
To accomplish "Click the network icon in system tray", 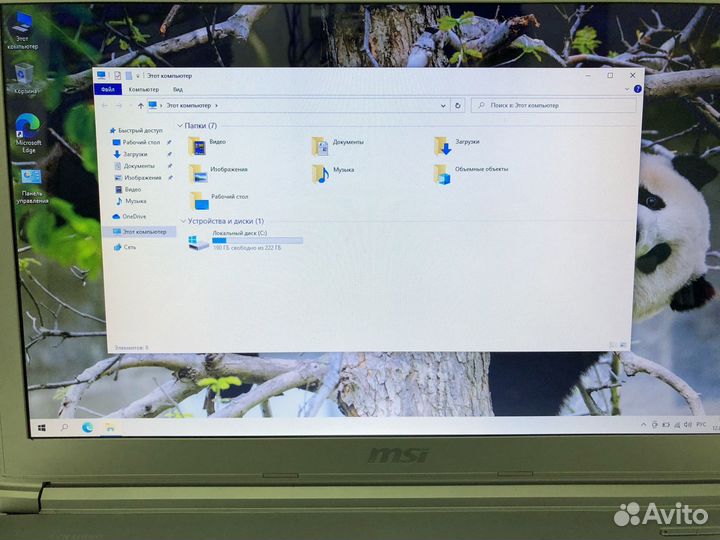I will pos(676,425).
